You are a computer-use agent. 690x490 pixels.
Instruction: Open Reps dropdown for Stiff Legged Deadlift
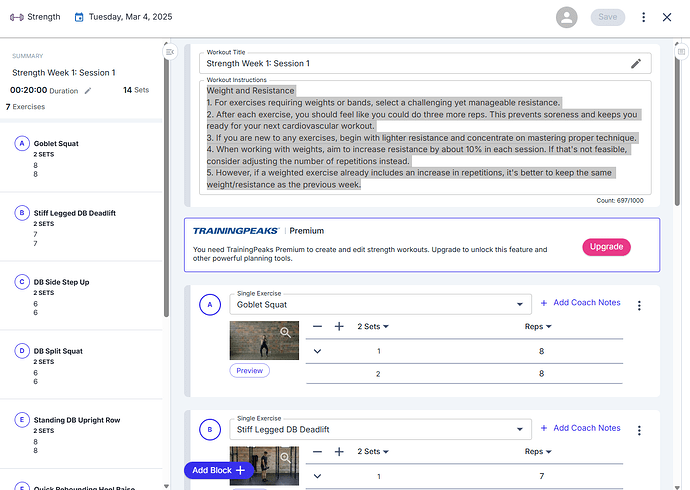pos(538,451)
